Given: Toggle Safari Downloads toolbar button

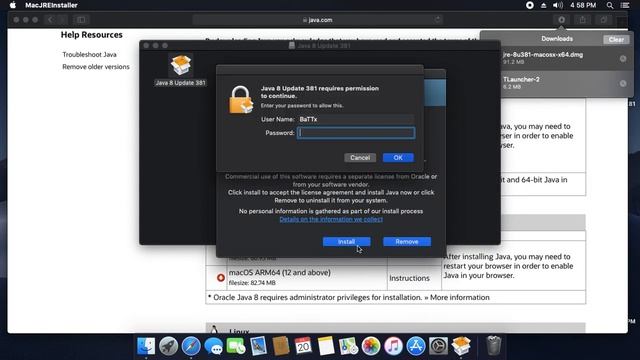Looking at the screenshot, I should pos(562,20).
